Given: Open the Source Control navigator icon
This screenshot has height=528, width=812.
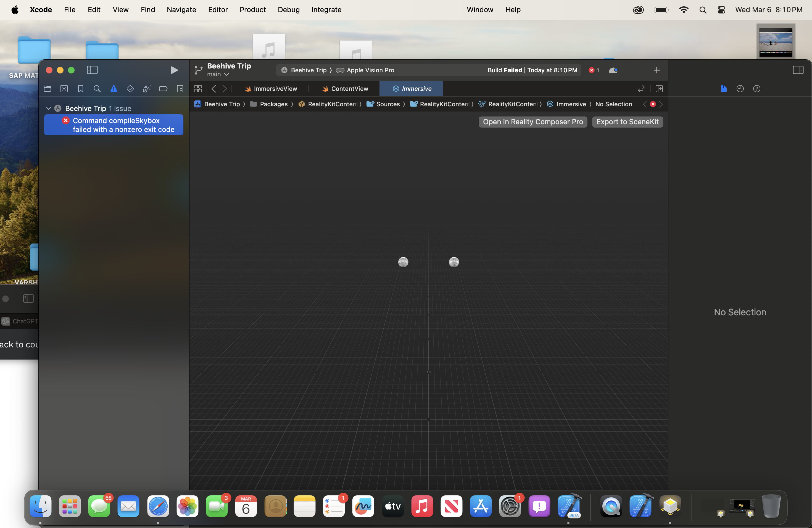Looking at the screenshot, I should pos(64,89).
